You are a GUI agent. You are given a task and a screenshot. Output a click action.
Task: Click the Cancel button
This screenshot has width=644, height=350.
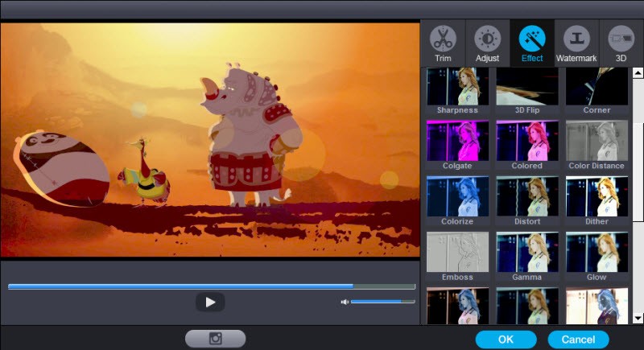click(x=578, y=340)
